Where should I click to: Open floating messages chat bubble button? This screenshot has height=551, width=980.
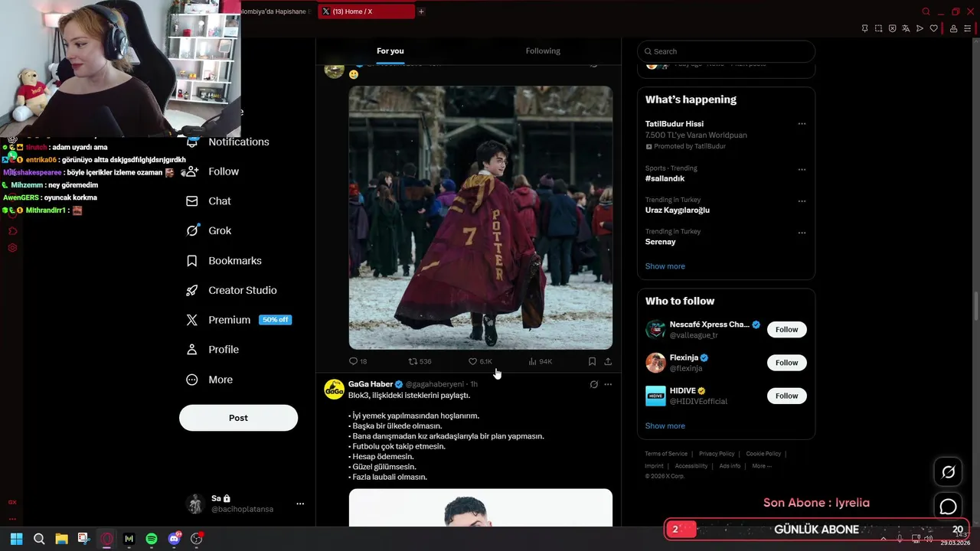tap(948, 507)
